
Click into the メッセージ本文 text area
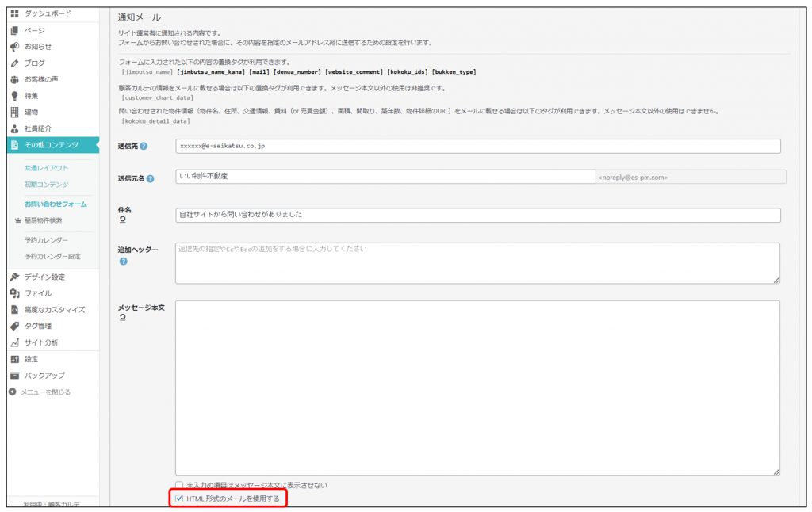477,388
